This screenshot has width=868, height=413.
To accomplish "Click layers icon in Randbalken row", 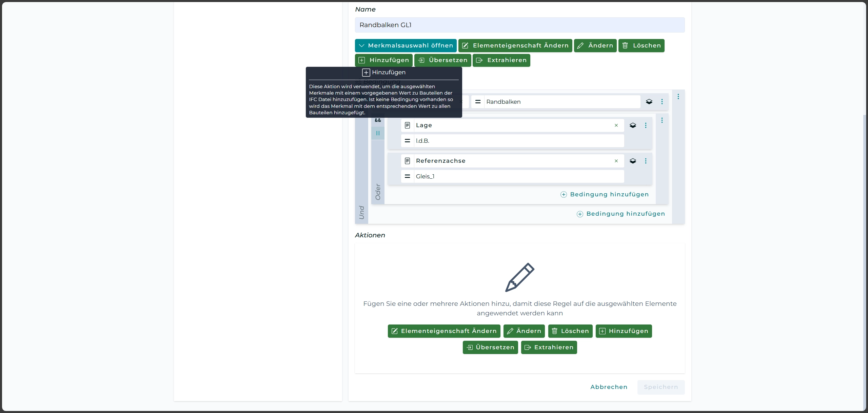I will (649, 102).
